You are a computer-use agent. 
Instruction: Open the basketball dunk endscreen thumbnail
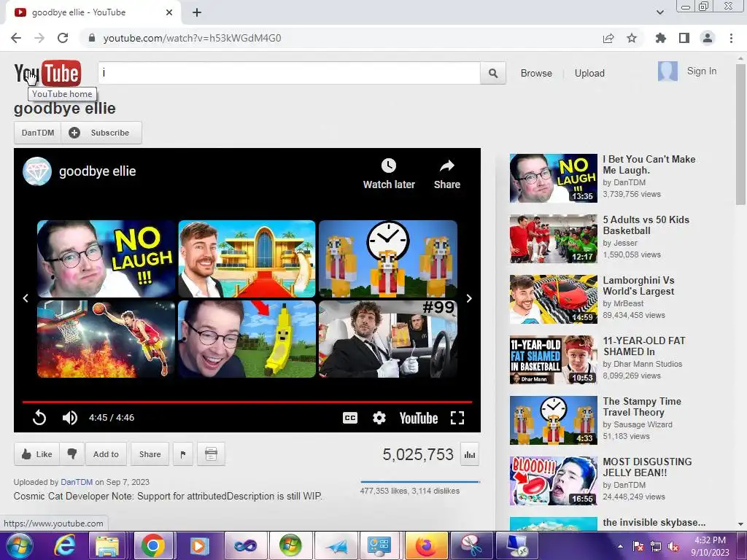(x=107, y=338)
